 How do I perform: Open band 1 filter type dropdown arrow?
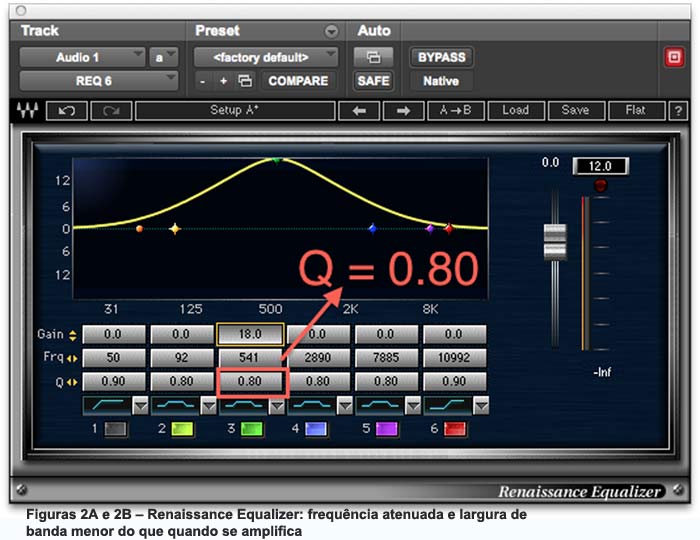(x=140, y=406)
